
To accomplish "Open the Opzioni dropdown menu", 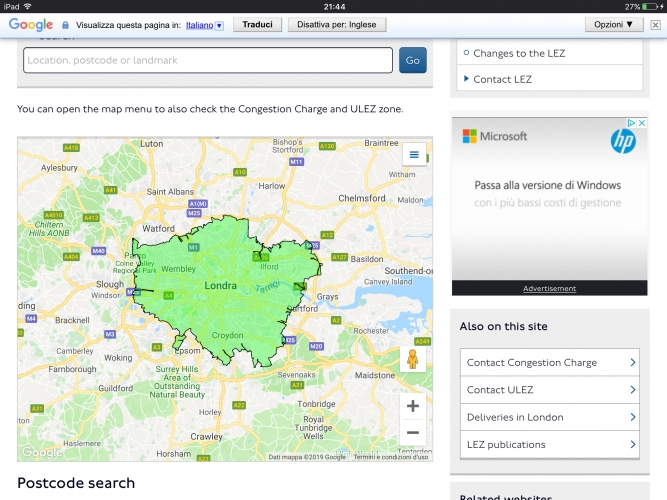I will click(613, 24).
